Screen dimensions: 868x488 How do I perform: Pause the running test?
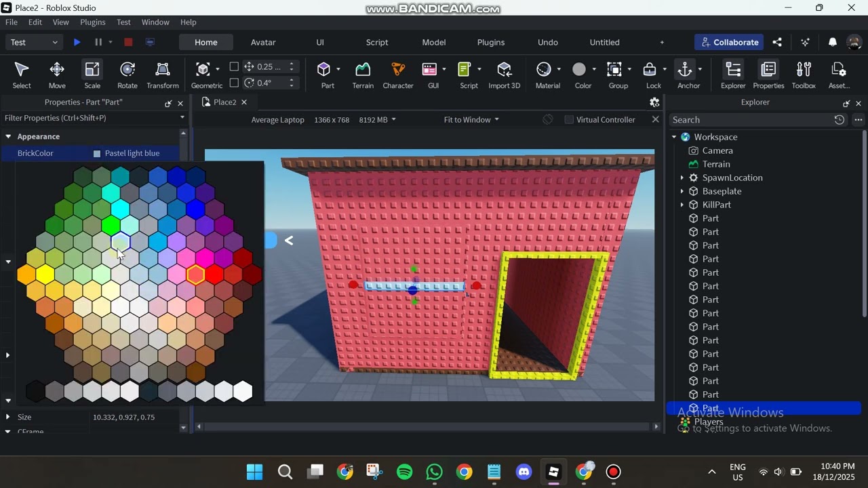tap(98, 42)
